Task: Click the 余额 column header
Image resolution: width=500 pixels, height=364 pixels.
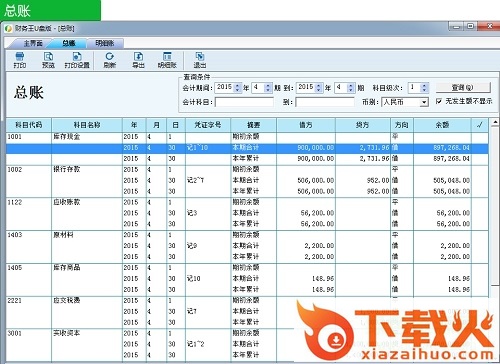Action: coord(442,125)
